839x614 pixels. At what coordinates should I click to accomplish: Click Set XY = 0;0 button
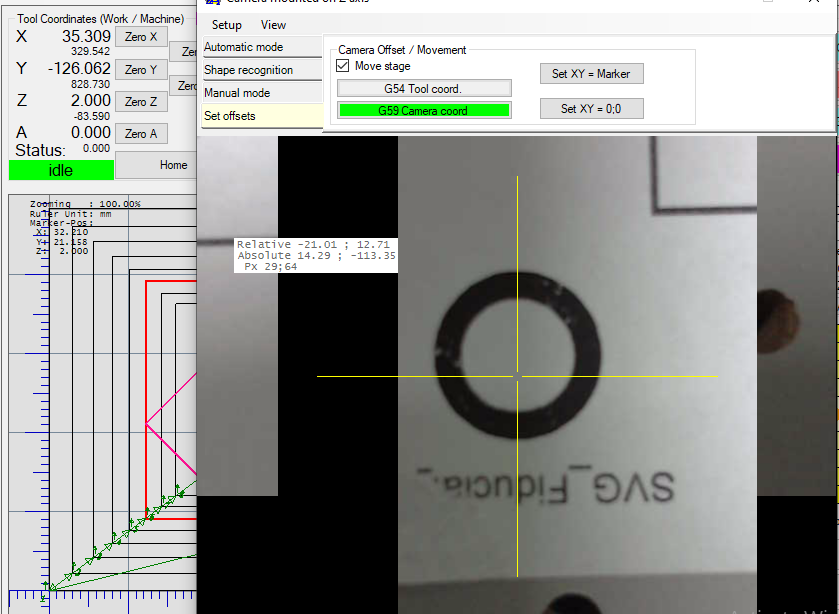(591, 109)
